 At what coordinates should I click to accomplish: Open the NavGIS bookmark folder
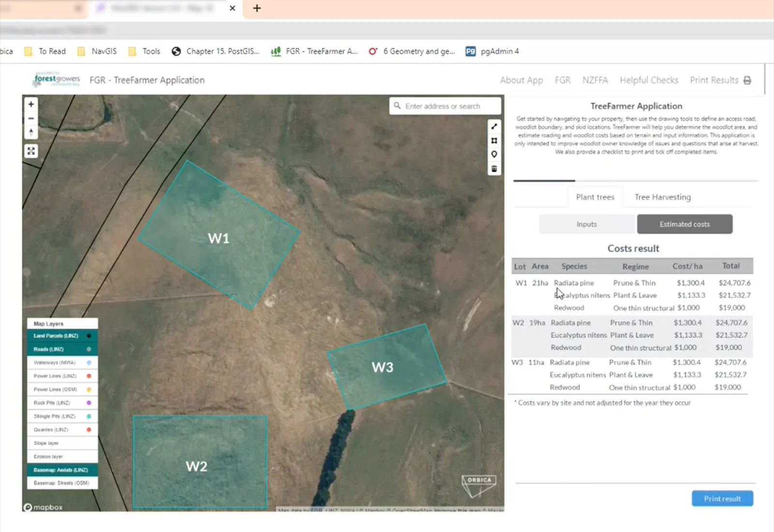pyautogui.click(x=97, y=51)
